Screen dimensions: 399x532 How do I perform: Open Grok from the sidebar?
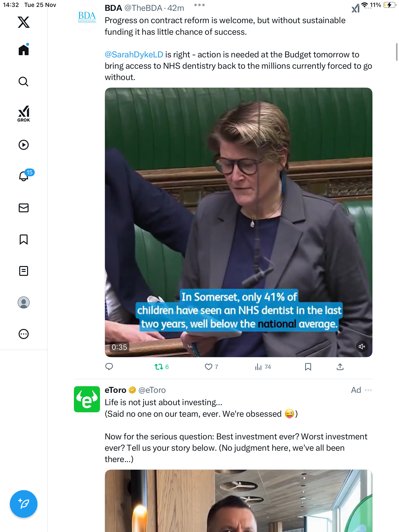coord(24,114)
